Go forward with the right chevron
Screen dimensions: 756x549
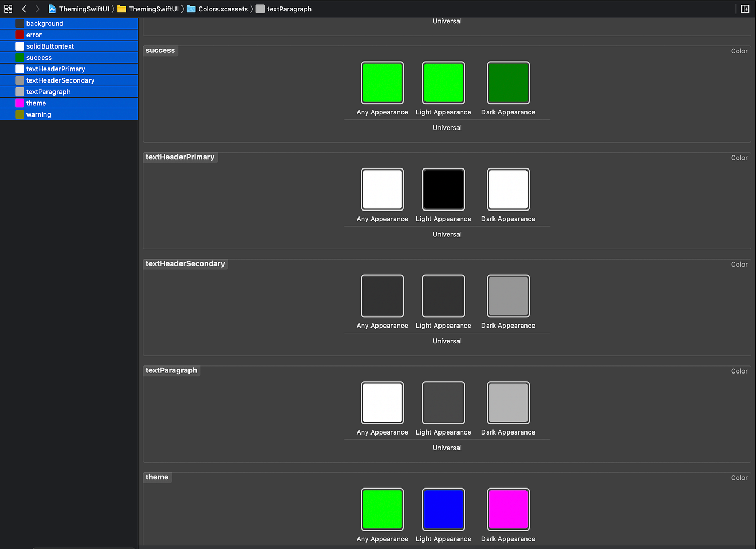tap(37, 9)
